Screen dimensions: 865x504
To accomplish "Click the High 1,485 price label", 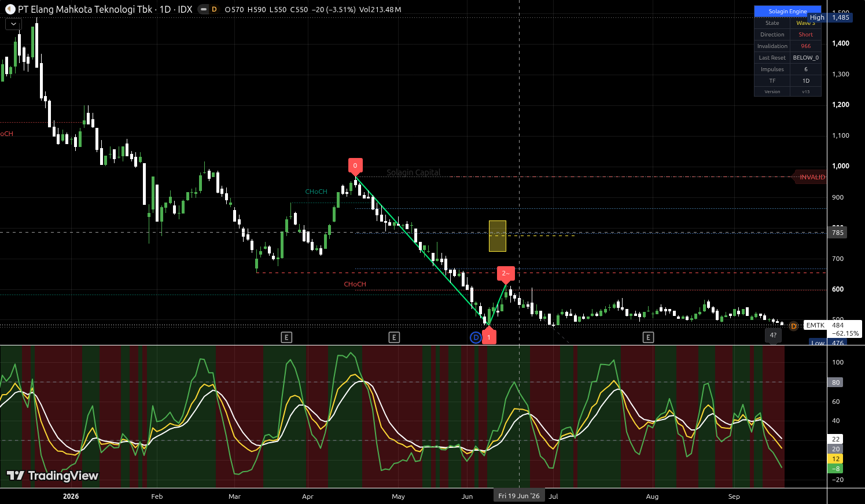I will tap(830, 17).
